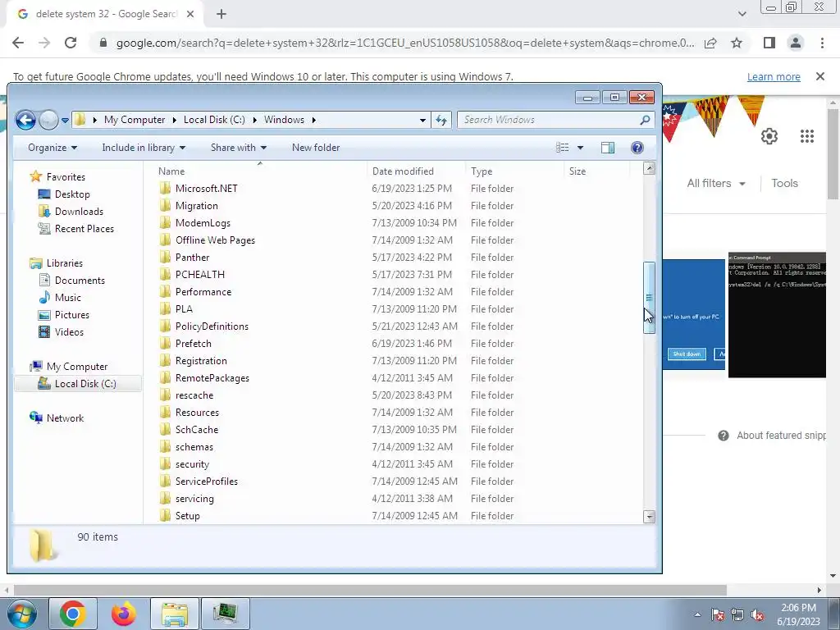Sort by Date modified column header

[403, 171]
